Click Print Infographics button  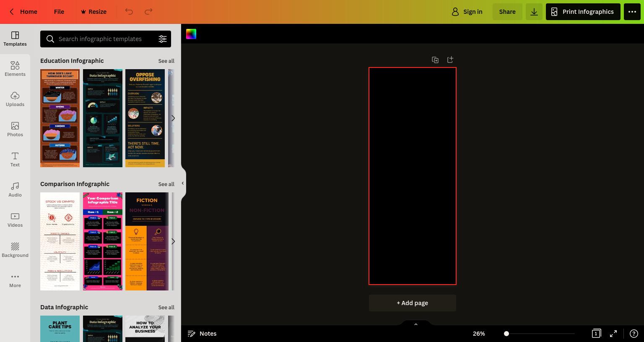tap(583, 12)
